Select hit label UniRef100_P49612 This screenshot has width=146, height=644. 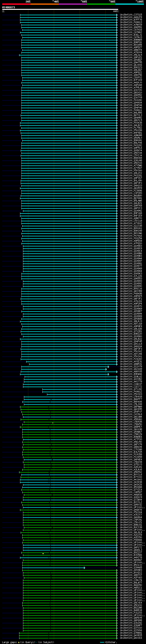click(x=131, y=392)
